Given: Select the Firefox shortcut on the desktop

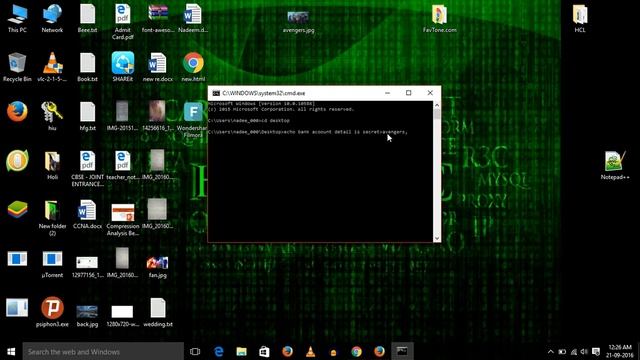Looking at the screenshot, I should pos(17,112).
